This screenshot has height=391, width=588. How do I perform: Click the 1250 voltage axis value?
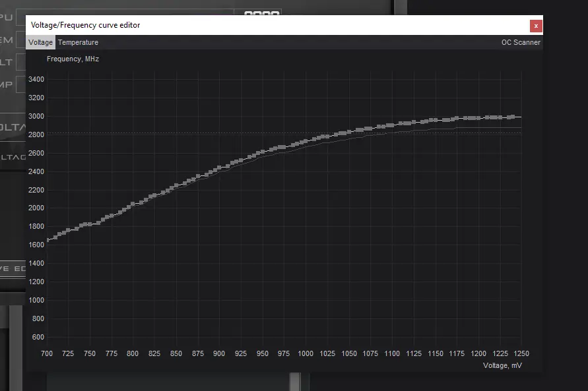521,353
